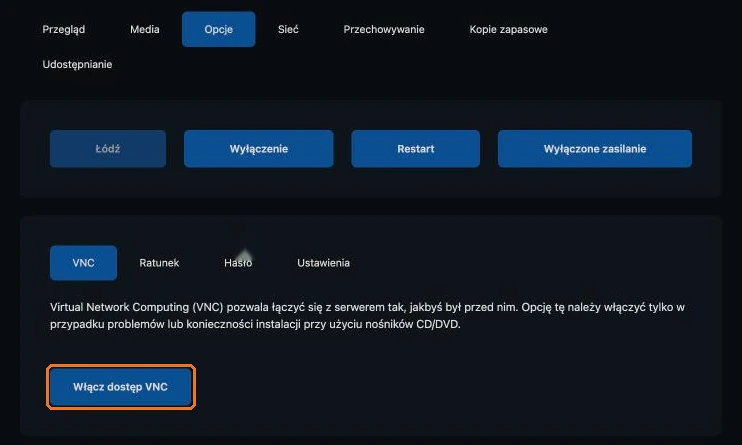The width and height of the screenshot is (742, 445).
Task: Open the Przegląd tab
Action: pos(63,29)
